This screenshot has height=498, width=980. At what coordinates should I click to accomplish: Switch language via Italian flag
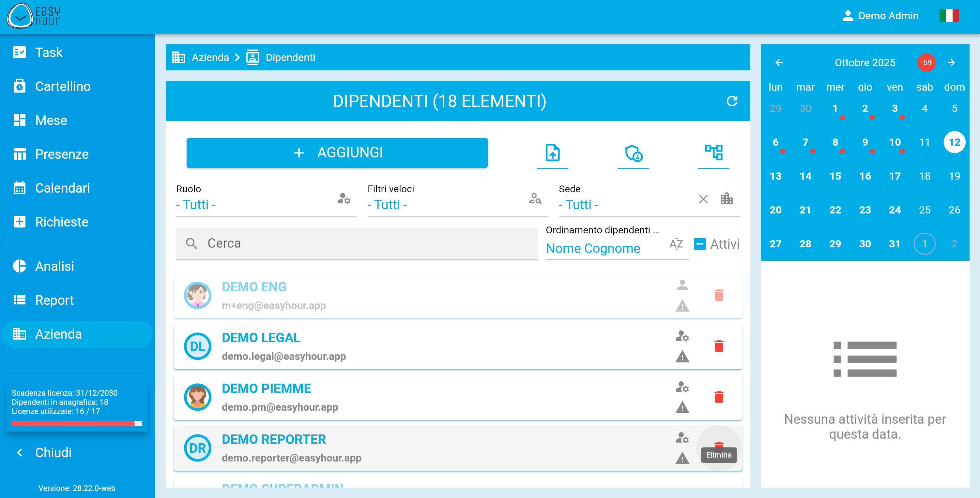coord(948,16)
